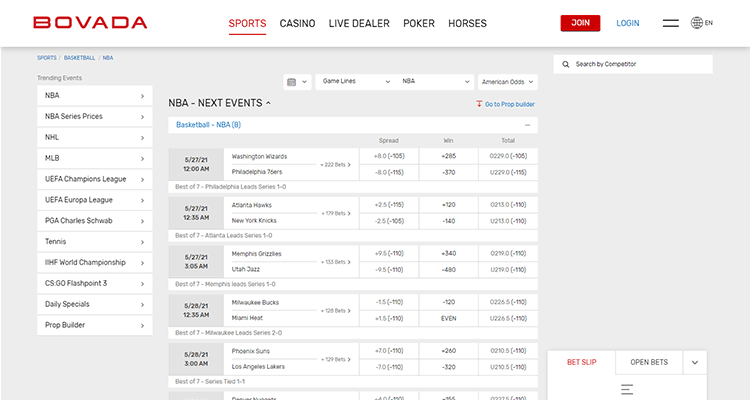Viewport: 750px width, 400px height.
Task: Focus the Search by Competitor field
Action: coord(633,64)
